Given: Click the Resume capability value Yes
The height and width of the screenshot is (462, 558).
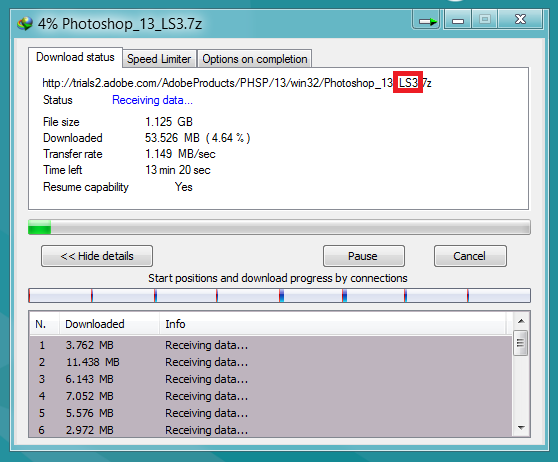Looking at the screenshot, I should [184, 187].
